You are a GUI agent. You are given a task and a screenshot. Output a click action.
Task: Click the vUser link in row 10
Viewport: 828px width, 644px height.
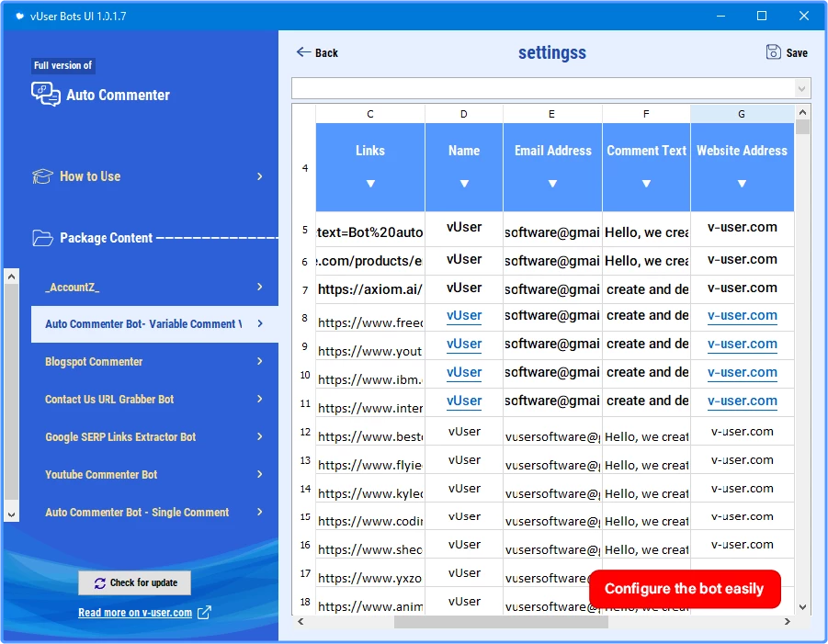point(464,372)
